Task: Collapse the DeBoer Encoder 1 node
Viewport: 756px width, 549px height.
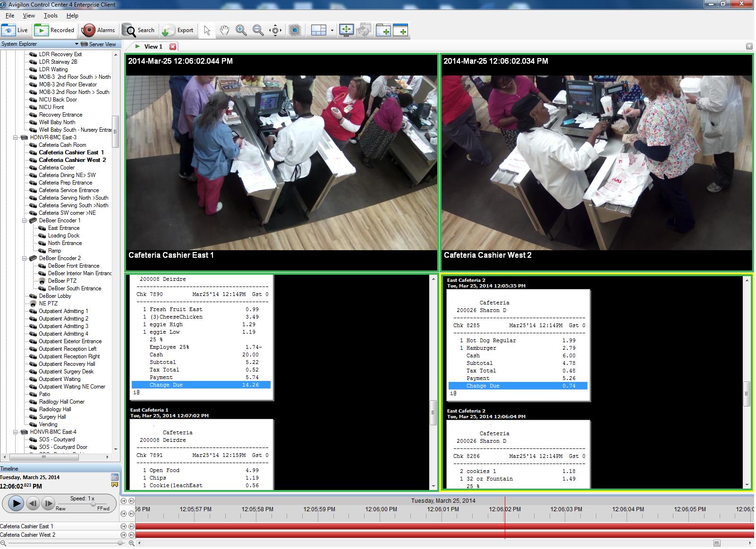Action: pyautogui.click(x=25, y=220)
